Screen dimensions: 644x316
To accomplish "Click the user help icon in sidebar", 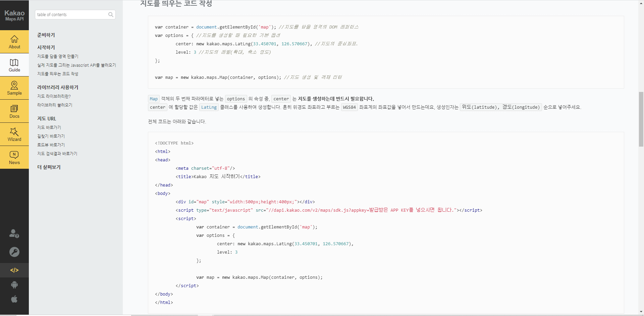I will [x=14, y=233].
